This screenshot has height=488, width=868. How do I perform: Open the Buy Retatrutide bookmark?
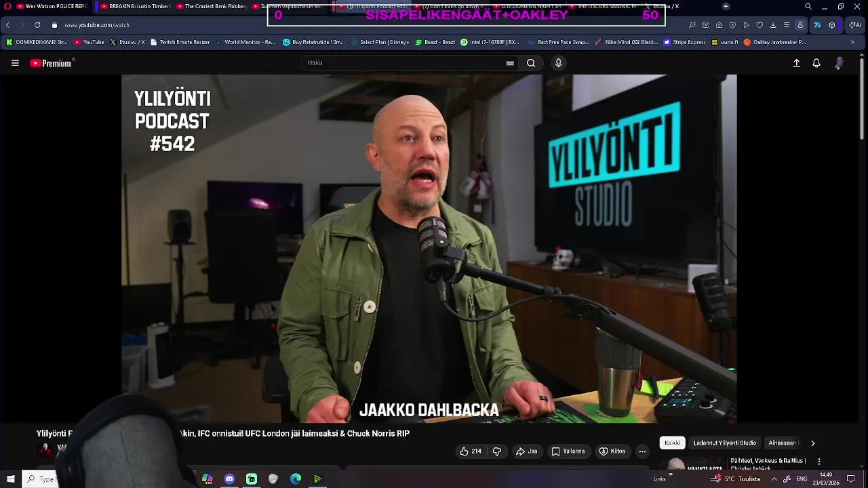click(314, 42)
